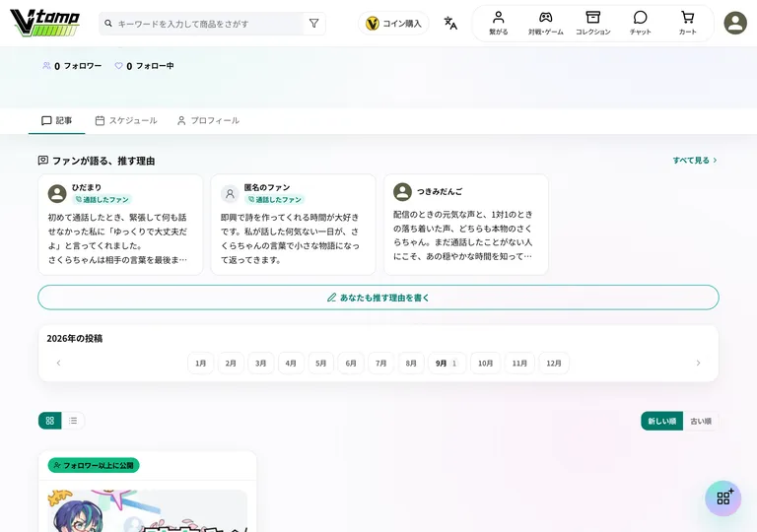Image resolution: width=757 pixels, height=532 pixels.
Task: Select 11月 in post calendar
Action: coord(519,363)
